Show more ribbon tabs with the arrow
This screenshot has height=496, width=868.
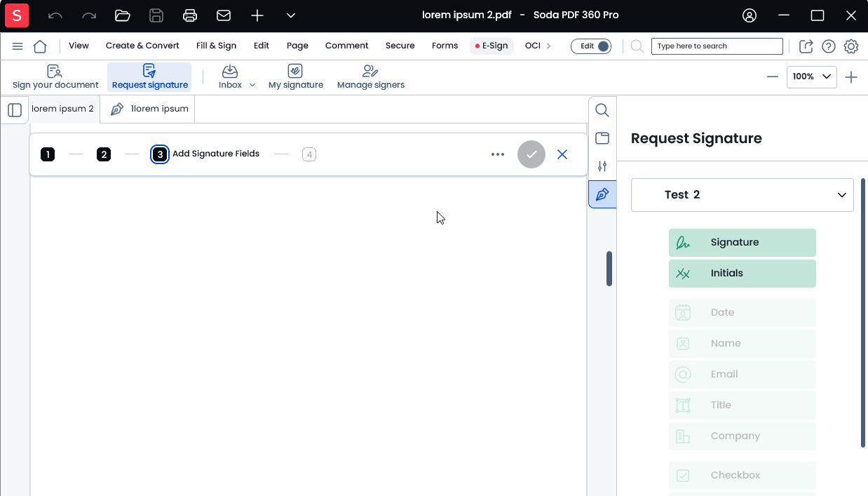coord(548,46)
